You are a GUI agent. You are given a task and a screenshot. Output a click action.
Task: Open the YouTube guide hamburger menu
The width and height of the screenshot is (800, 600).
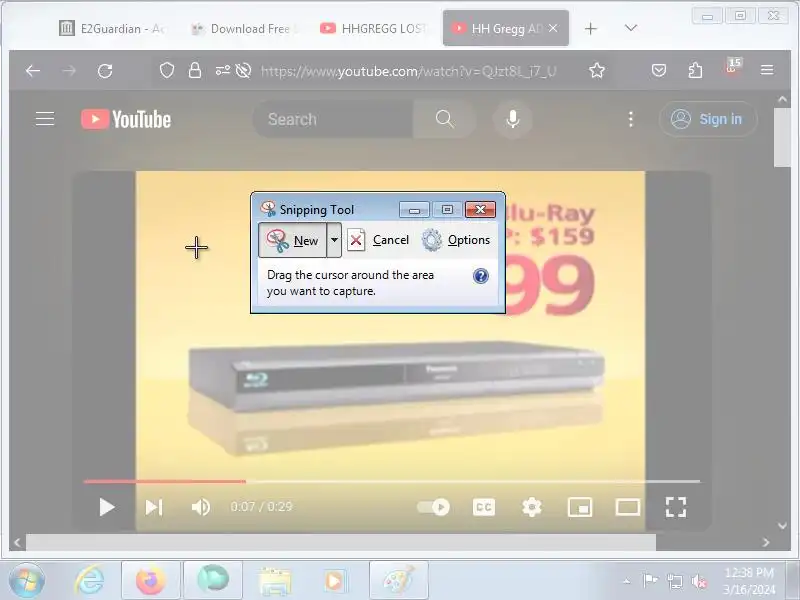pyautogui.click(x=45, y=119)
